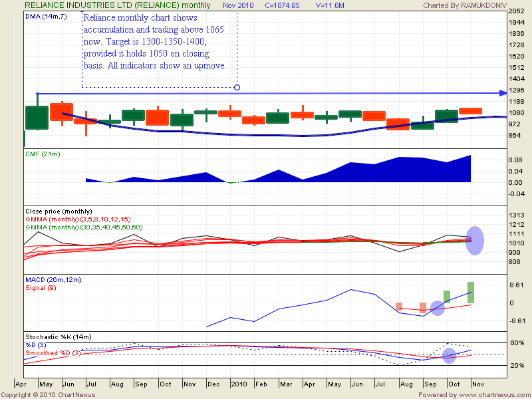This screenshot has height=399, width=532.
Task: Click the 80% stochastic axis label
Action: point(517,343)
